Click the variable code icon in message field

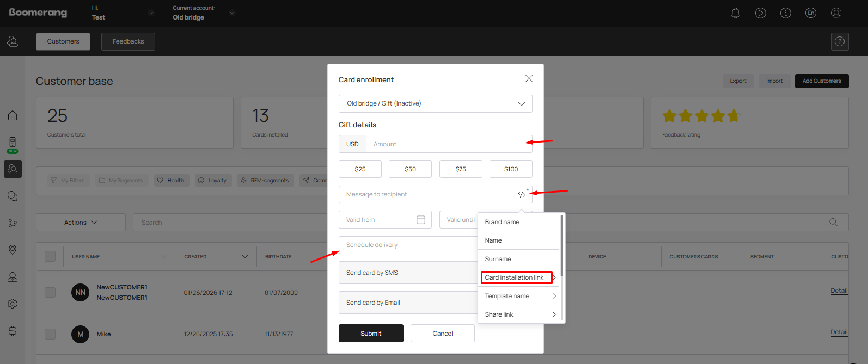(x=522, y=194)
